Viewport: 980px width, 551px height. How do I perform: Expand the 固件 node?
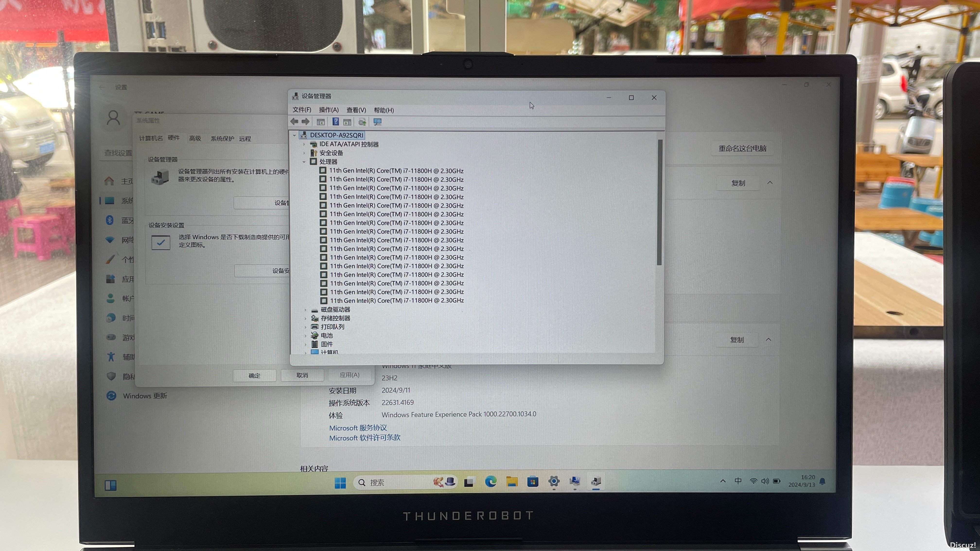305,344
